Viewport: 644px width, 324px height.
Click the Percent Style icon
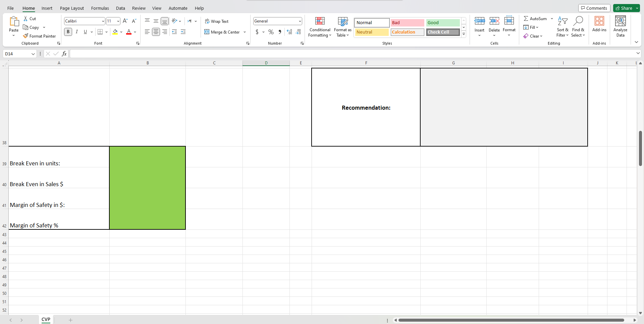(271, 32)
